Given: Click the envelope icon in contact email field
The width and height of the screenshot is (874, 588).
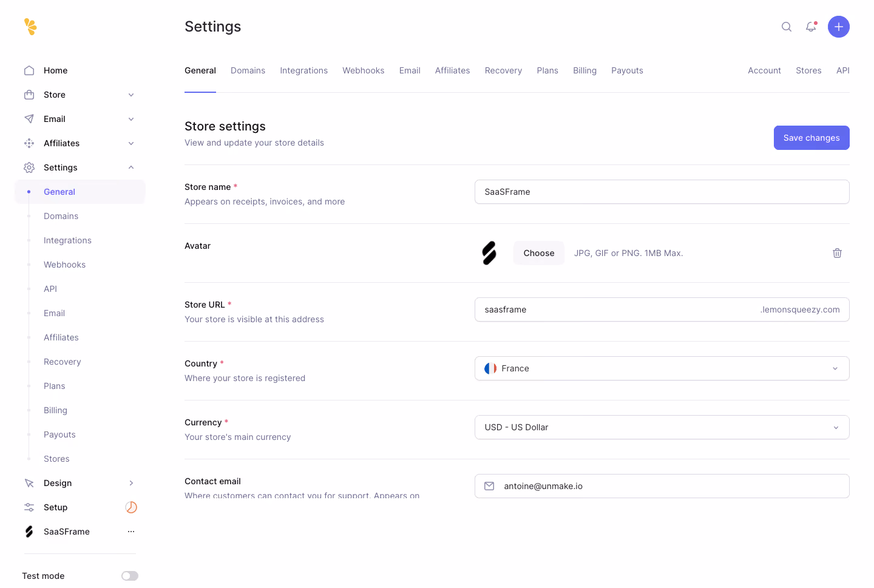Looking at the screenshot, I should (489, 486).
